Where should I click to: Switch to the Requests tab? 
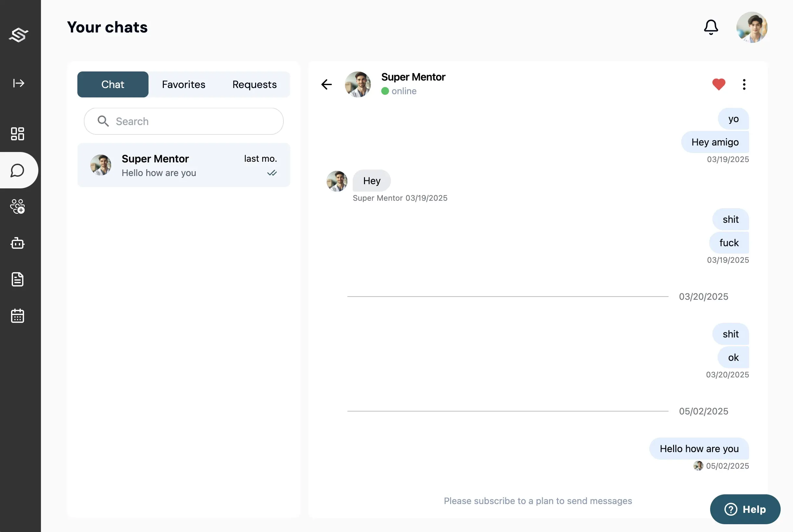[254, 84]
